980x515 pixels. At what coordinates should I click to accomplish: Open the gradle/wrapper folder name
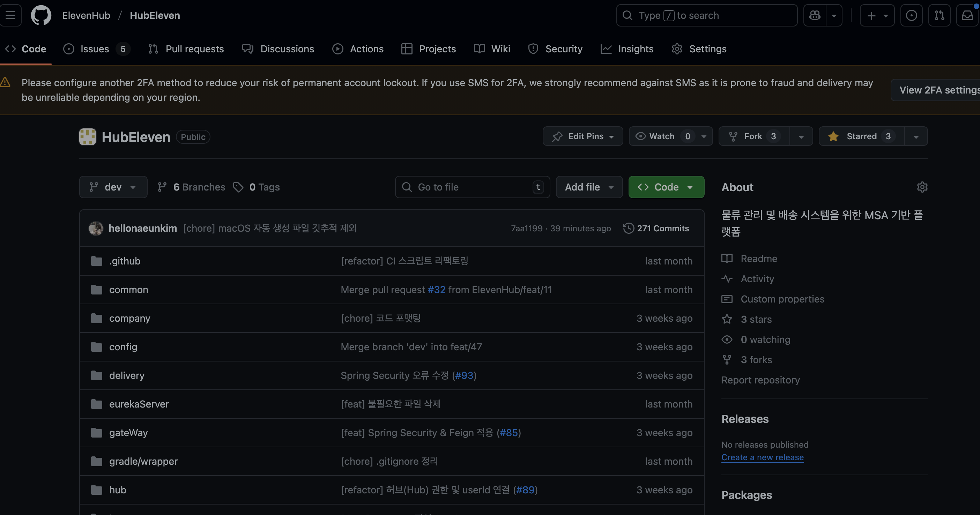coord(143,461)
